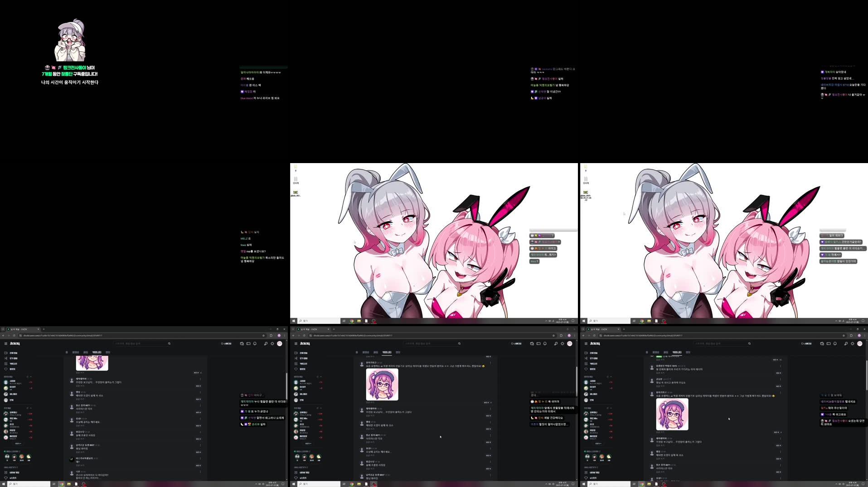Screen dimensions: 868x487
Task: Toggle the sun theme icon in bottom-right browser
Action: tap(852, 343)
